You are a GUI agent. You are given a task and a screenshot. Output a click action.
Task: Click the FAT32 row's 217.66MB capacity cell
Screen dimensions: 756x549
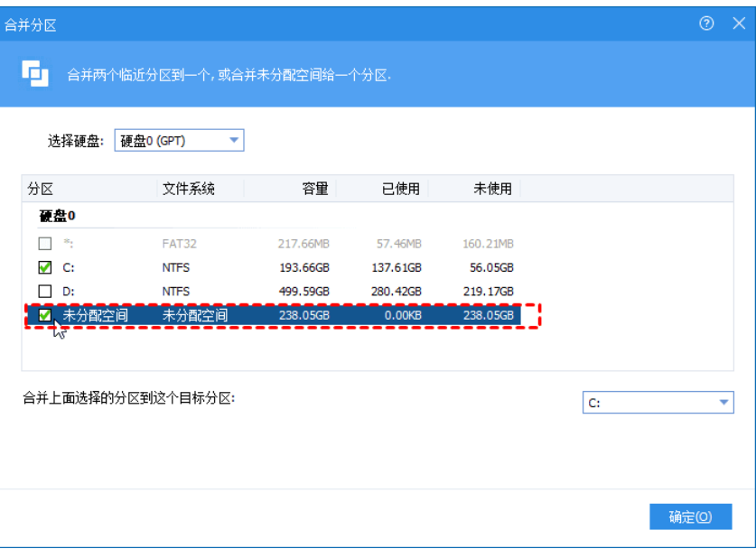point(303,245)
